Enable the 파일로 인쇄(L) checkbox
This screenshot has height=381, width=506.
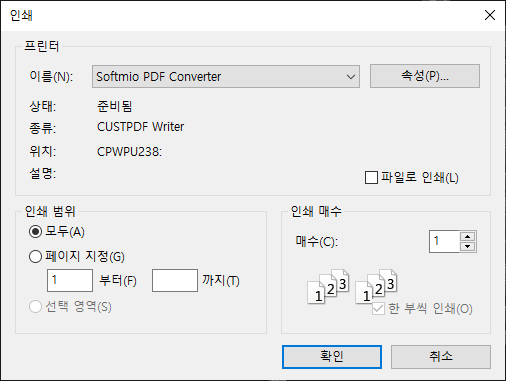coord(371,177)
